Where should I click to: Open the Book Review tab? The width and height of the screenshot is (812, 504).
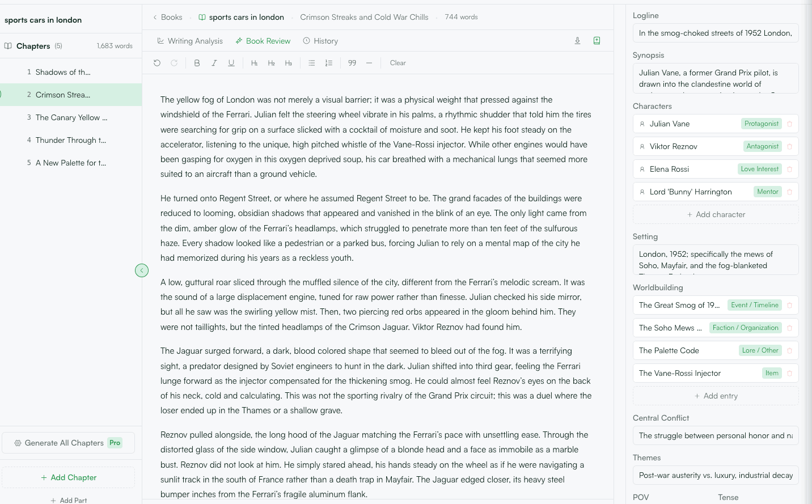[263, 41]
